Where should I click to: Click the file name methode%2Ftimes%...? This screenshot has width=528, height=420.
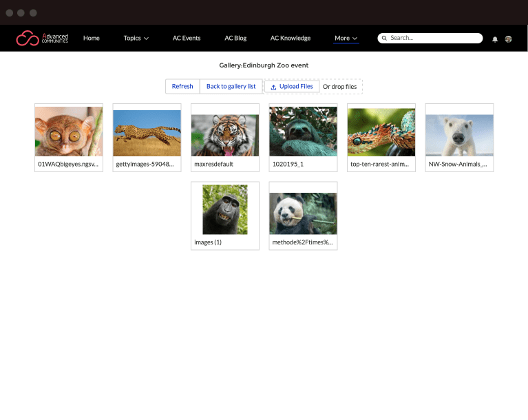tap(302, 242)
